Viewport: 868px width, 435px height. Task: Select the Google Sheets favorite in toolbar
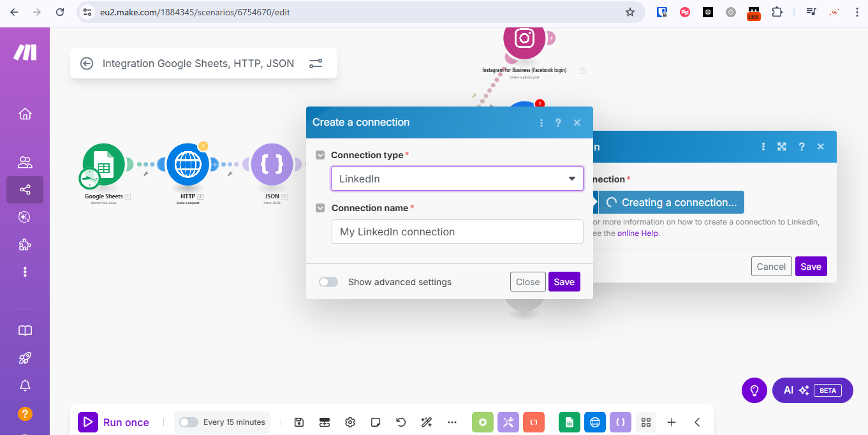[570, 422]
